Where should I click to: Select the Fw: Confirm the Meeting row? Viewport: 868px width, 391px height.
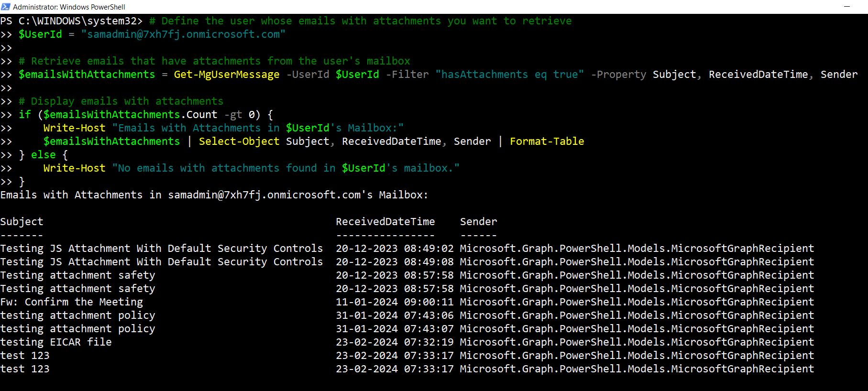click(72, 302)
